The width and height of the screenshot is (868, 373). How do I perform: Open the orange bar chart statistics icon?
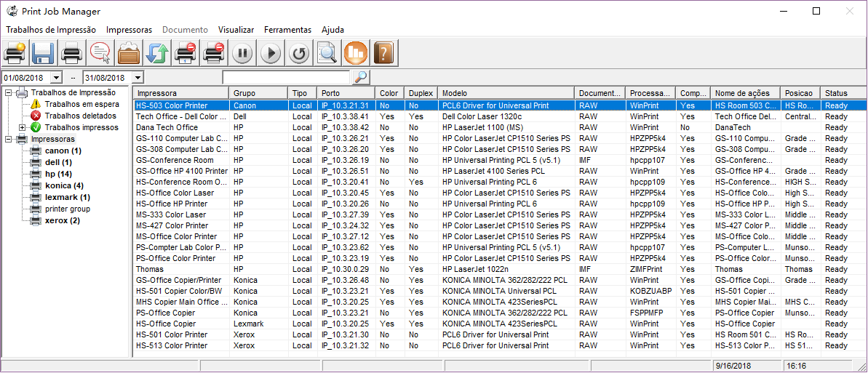[356, 53]
